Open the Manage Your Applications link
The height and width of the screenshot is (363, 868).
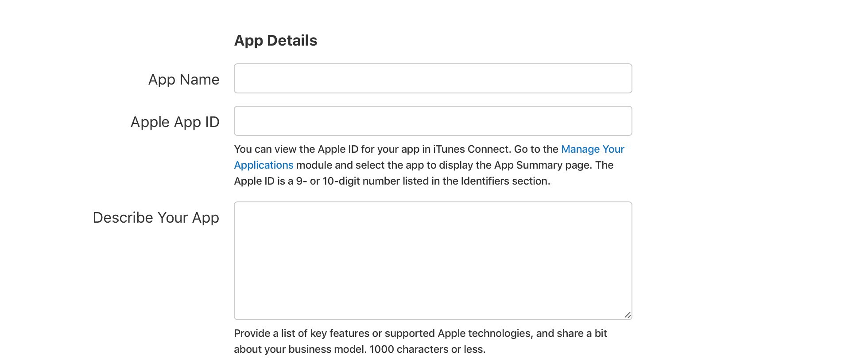592,149
